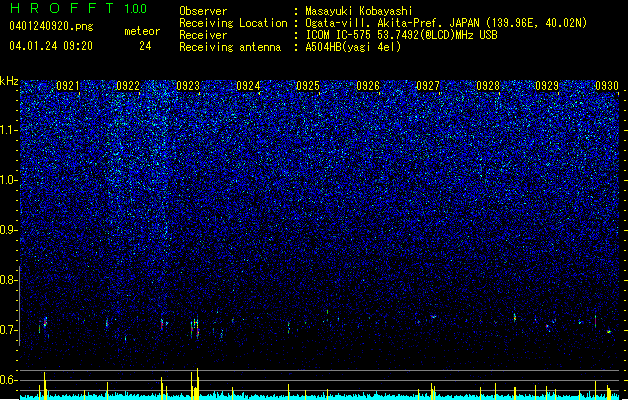Click the ICOM IC-575 53.7492 MHz receiver value

coord(401,35)
